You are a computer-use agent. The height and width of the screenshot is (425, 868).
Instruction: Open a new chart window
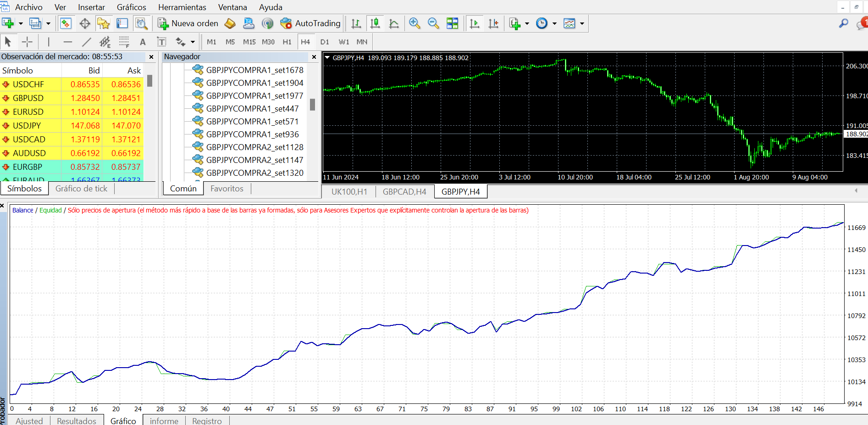click(x=6, y=23)
